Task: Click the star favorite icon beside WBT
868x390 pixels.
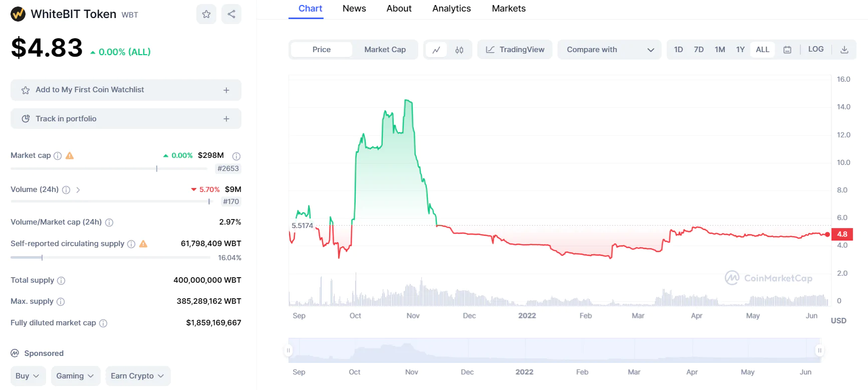Action: click(206, 14)
